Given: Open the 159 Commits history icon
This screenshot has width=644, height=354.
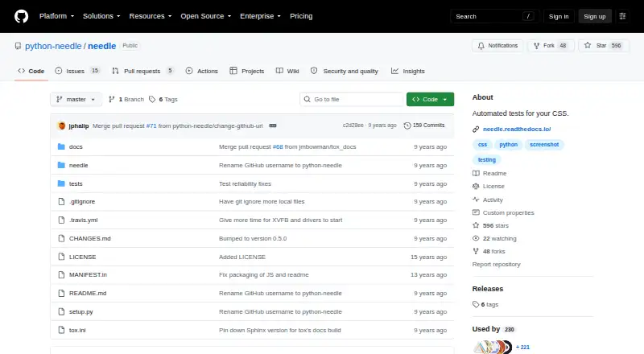Looking at the screenshot, I should 407,126.
